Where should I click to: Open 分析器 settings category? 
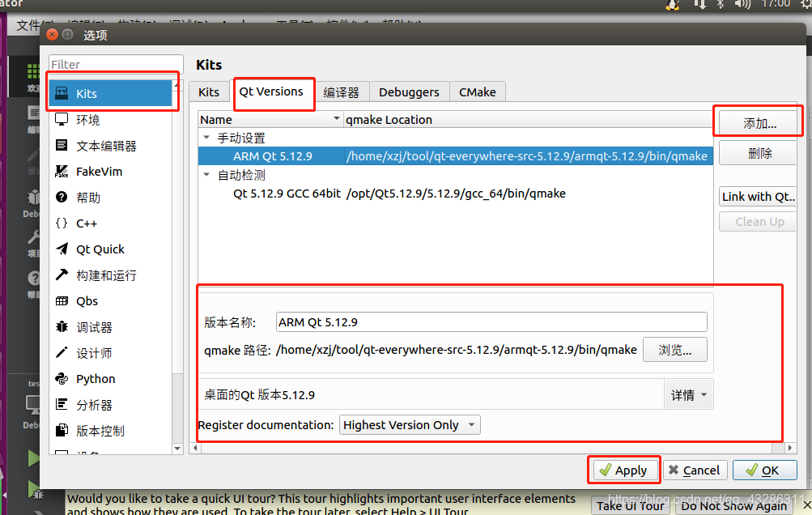click(110, 405)
